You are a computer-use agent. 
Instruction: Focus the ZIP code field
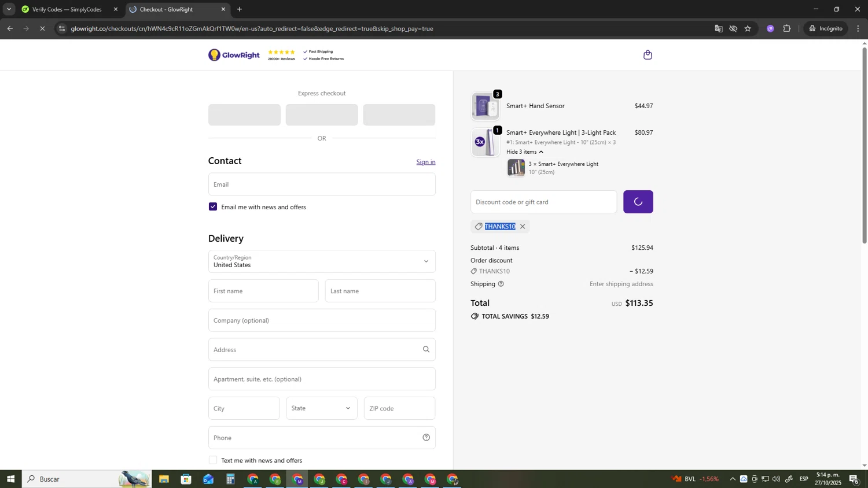pyautogui.click(x=399, y=408)
